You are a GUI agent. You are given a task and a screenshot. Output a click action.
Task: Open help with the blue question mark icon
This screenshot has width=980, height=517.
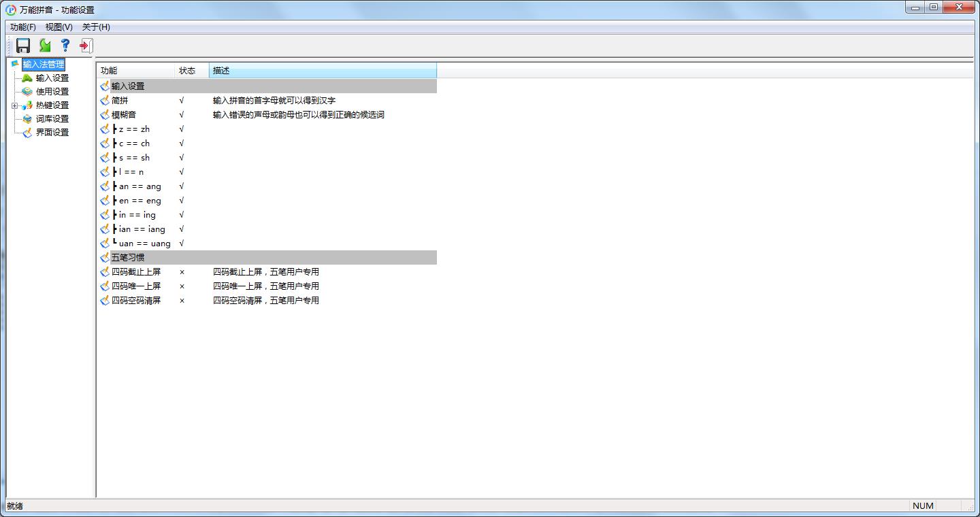pyautogui.click(x=65, y=46)
